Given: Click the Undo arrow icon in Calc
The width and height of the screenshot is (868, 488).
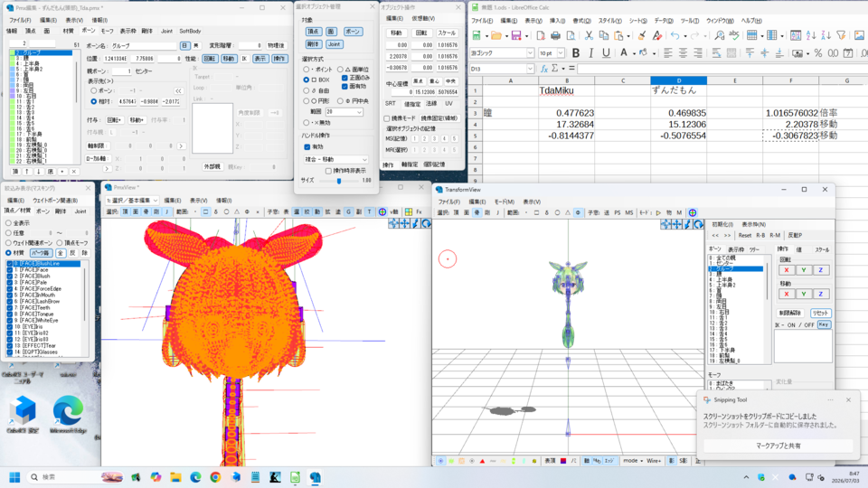Looking at the screenshot, I should [x=675, y=35].
